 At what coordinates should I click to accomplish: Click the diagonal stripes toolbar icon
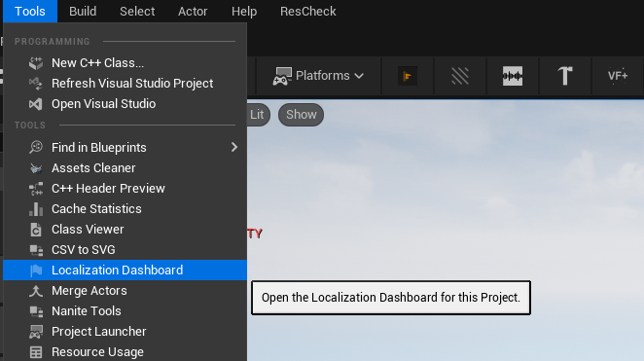click(460, 76)
